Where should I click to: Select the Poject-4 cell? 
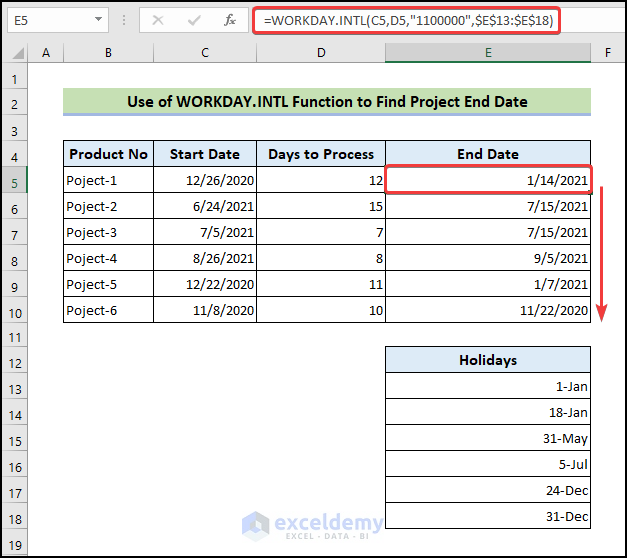[108, 258]
